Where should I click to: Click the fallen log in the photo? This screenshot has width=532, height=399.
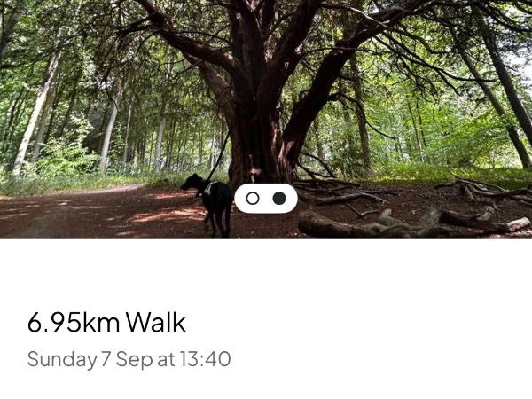[411, 224]
